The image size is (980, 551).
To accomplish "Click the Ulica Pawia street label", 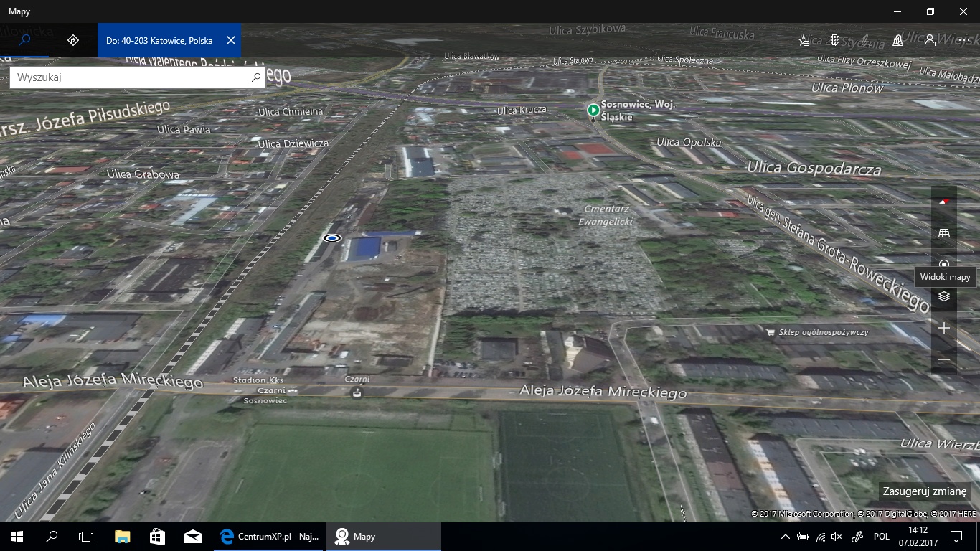I will 184,129.
